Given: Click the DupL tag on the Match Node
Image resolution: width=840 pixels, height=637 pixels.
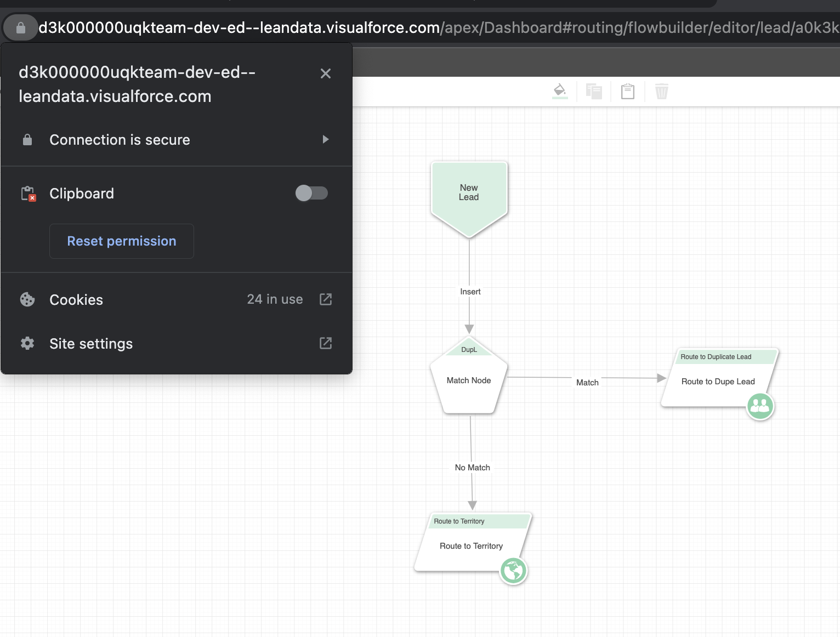Looking at the screenshot, I should [469, 350].
